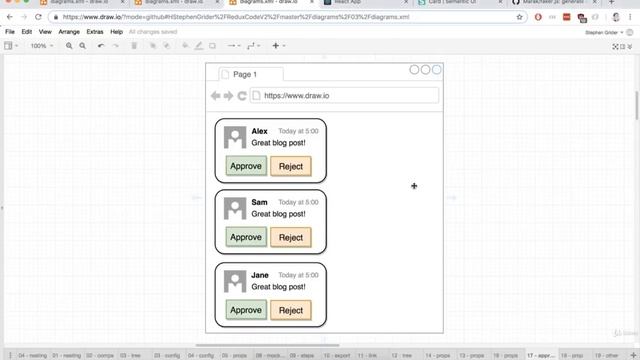Open the insert plus dropdown
Screen dimensions: 640x360
278,46
